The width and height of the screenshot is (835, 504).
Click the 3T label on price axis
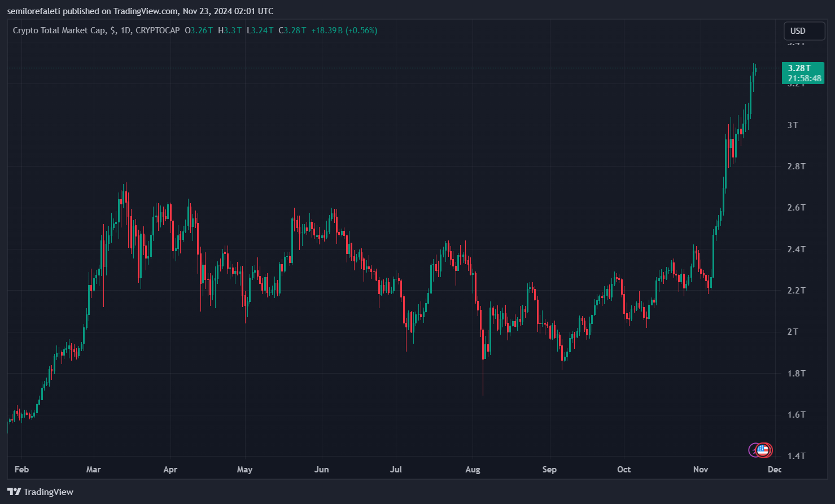793,125
